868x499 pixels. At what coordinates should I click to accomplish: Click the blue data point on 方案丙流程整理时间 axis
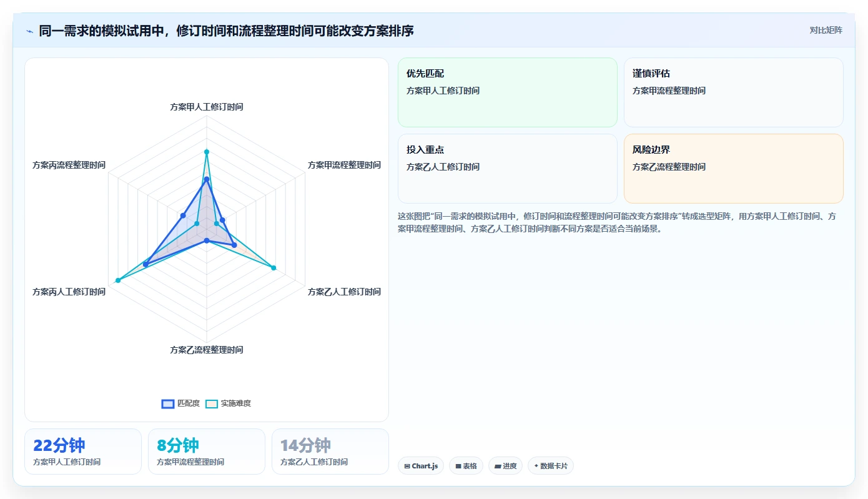[x=183, y=215]
